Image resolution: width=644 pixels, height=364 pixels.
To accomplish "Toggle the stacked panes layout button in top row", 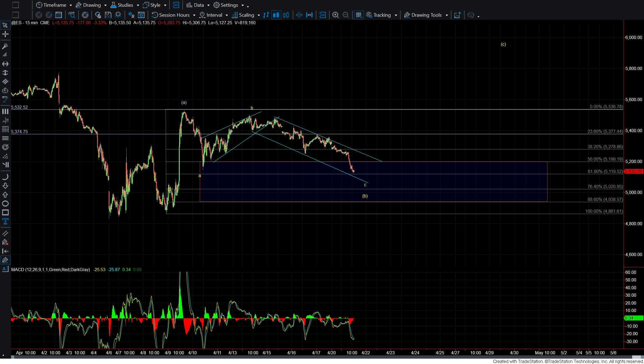I will (176, 5).
